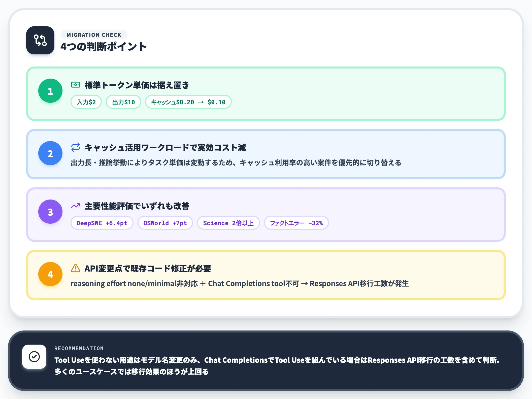Click the title 主要性能評価でいずれも改善
Image resolution: width=532 pixels, height=399 pixels.
[137, 206]
